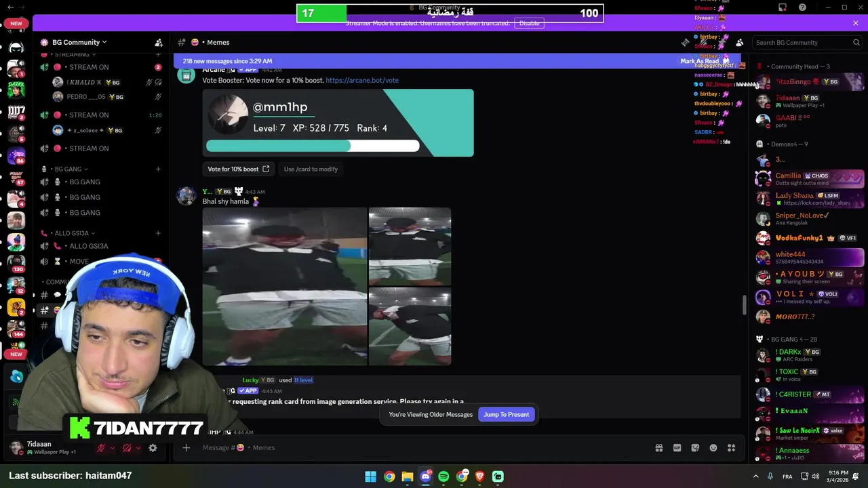Open Spotify from the taskbar

443,476
